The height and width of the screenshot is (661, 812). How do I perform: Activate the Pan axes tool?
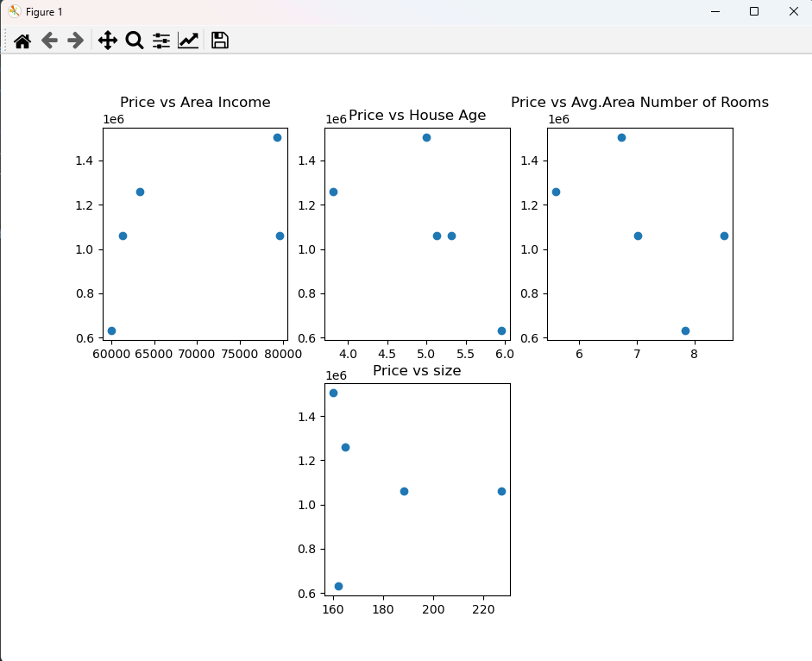(108, 41)
